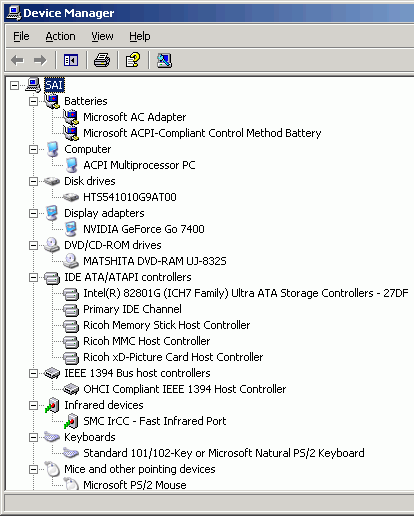Image resolution: width=414 pixels, height=516 pixels.
Task: Click Scan for hardware changes icon
Action: click(x=164, y=60)
